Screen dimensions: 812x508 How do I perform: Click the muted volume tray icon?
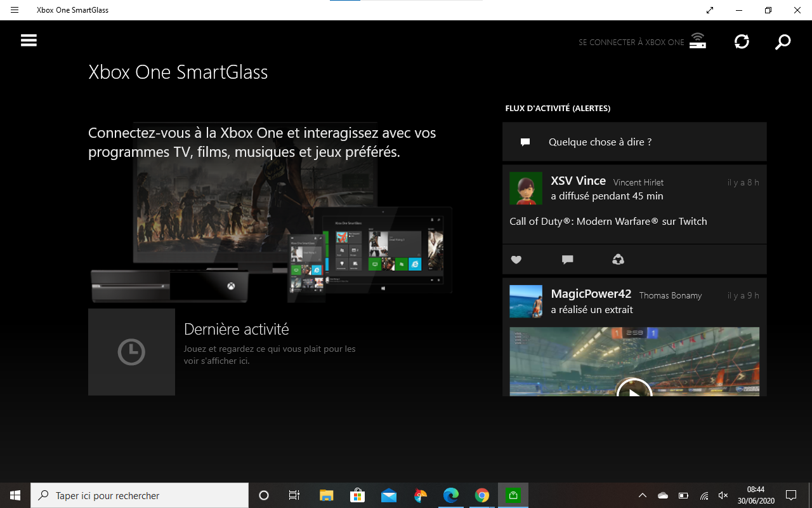click(x=723, y=495)
